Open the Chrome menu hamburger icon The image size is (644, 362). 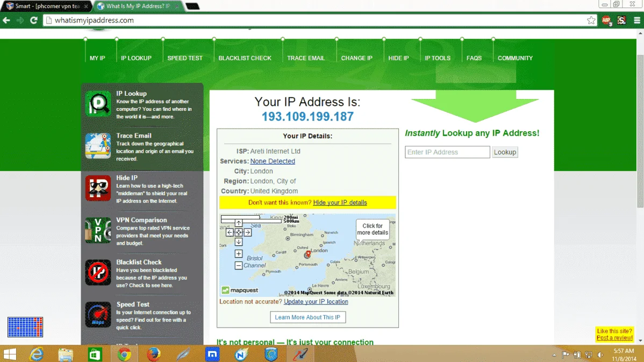637,20
